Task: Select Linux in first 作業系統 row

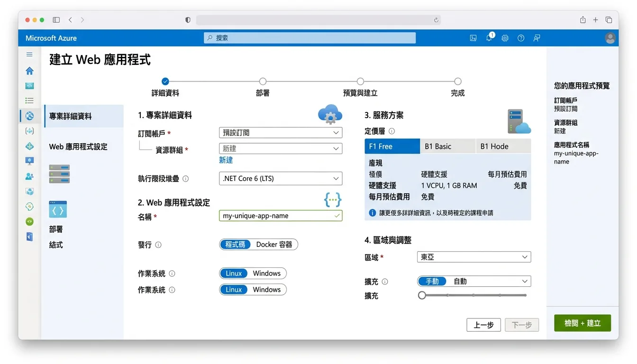Action: pos(234,273)
